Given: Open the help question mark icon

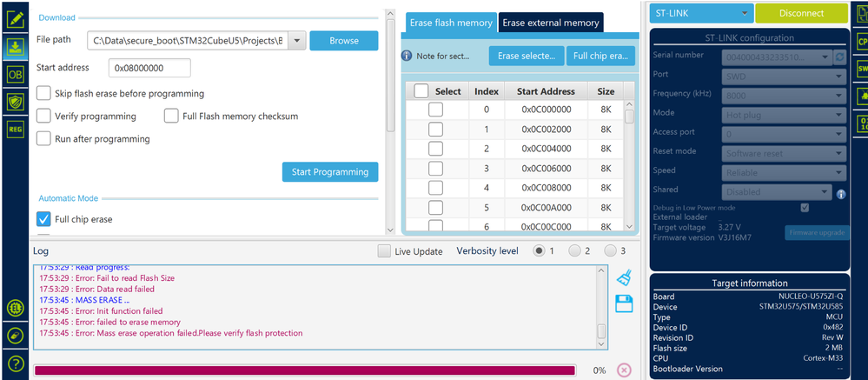Looking at the screenshot, I should [x=16, y=364].
